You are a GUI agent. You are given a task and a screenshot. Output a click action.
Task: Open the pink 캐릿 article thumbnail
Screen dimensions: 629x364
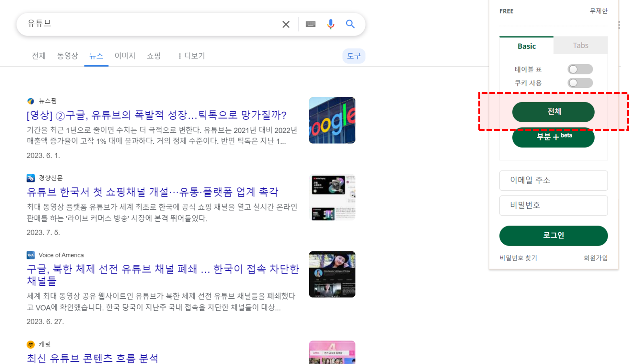pos(332,352)
